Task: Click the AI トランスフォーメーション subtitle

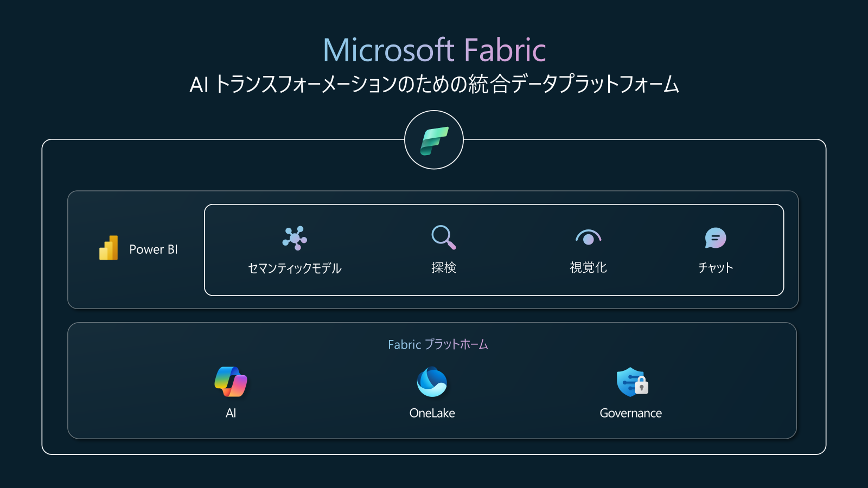Action: (x=434, y=85)
